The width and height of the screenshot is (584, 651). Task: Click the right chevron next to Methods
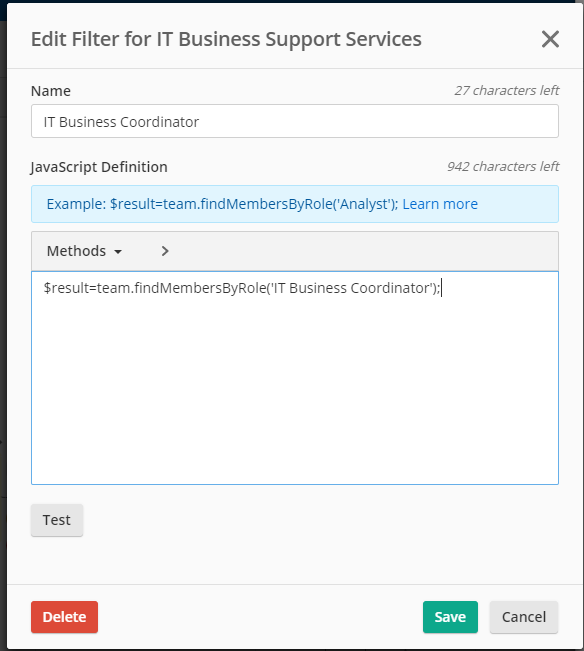click(165, 251)
